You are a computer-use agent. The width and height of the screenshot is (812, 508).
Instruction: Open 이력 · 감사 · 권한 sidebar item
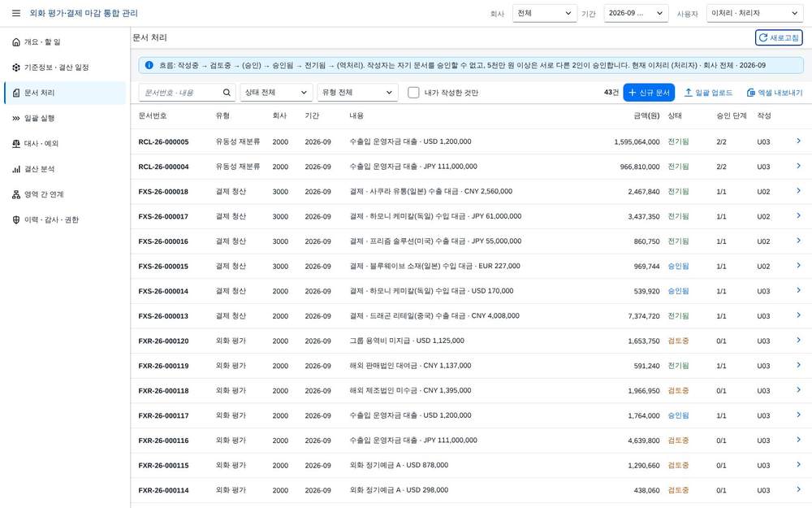pos(65,219)
